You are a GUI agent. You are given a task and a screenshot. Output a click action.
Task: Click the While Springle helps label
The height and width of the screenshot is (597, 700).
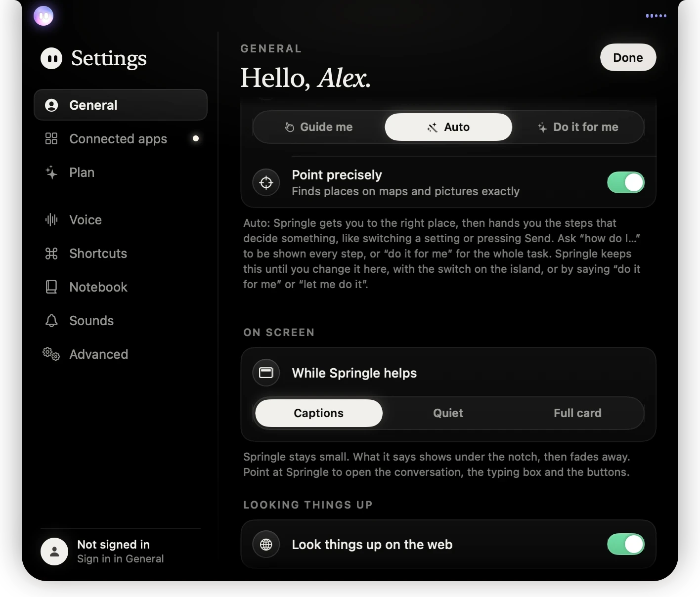354,373
